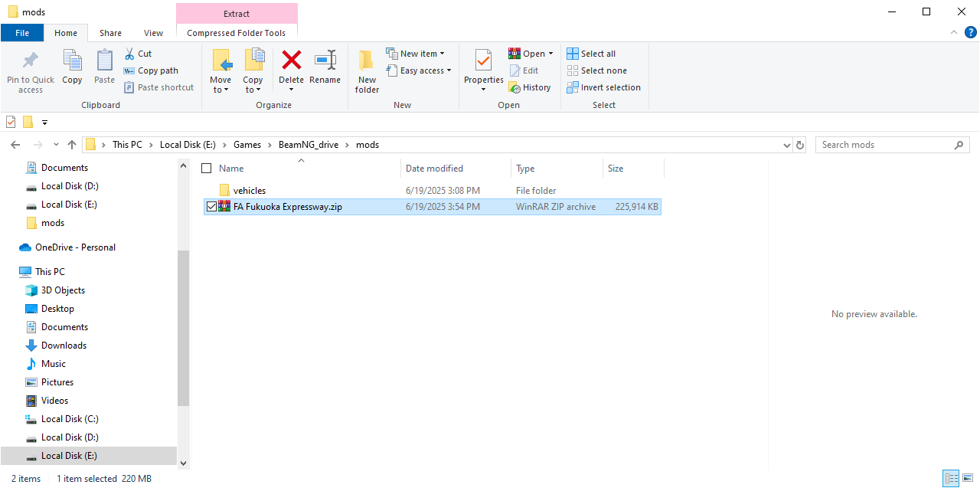980x488 pixels.
Task: Click Cut in Clipboard group
Action: pos(139,54)
